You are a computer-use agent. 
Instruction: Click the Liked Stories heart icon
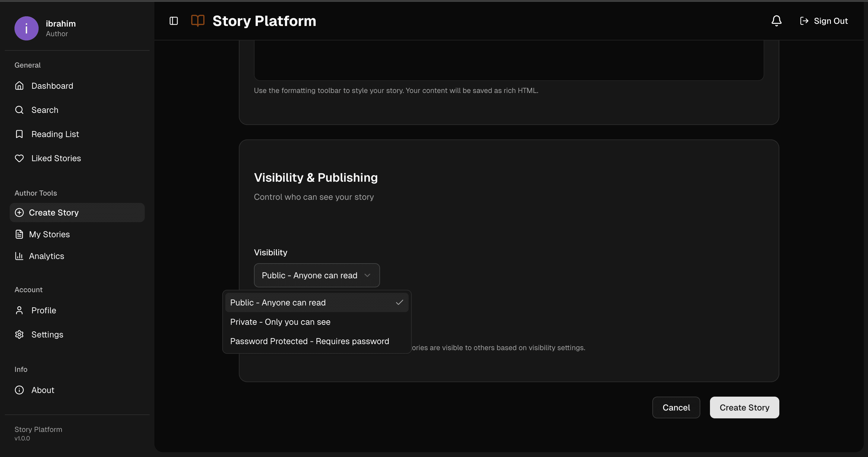[19, 158]
